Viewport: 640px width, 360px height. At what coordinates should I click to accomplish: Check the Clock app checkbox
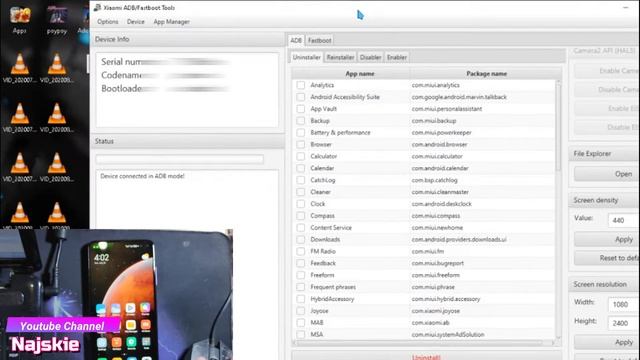301,203
